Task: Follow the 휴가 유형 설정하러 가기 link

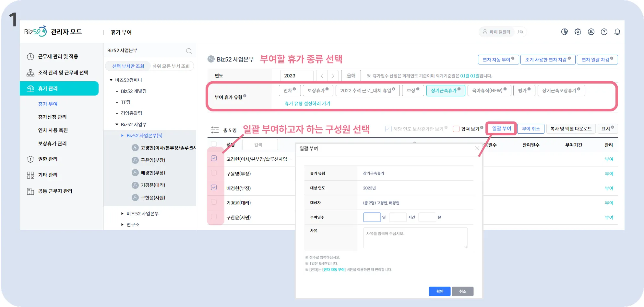Action: click(307, 104)
